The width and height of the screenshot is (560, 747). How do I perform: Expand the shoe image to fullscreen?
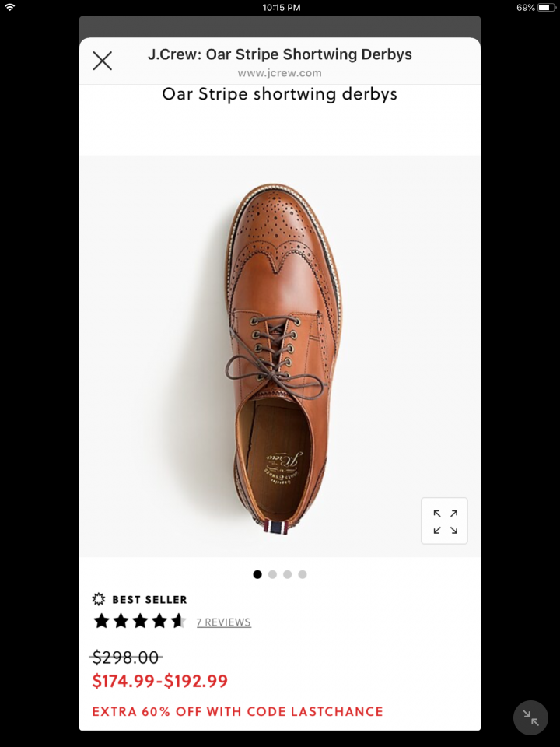coord(444,521)
